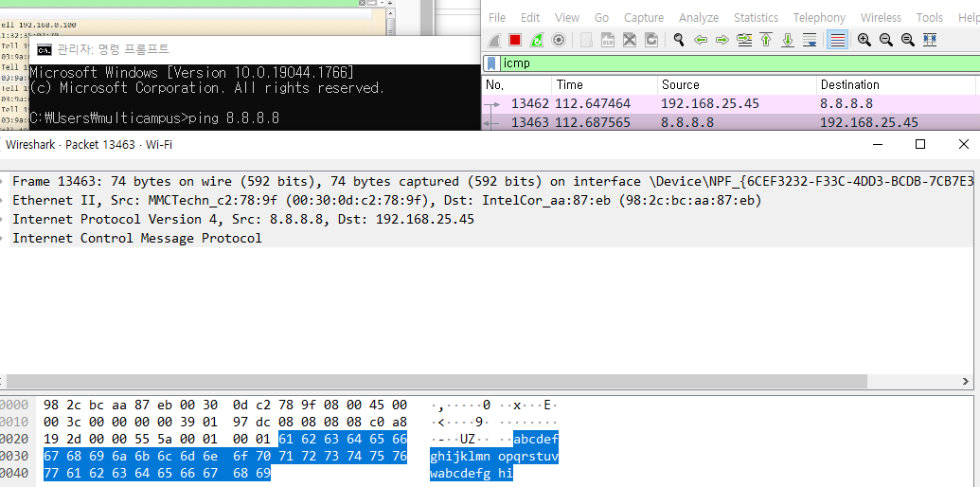Click highlighted hex bytes in 0040 row
The image size is (980, 487).
157,473
